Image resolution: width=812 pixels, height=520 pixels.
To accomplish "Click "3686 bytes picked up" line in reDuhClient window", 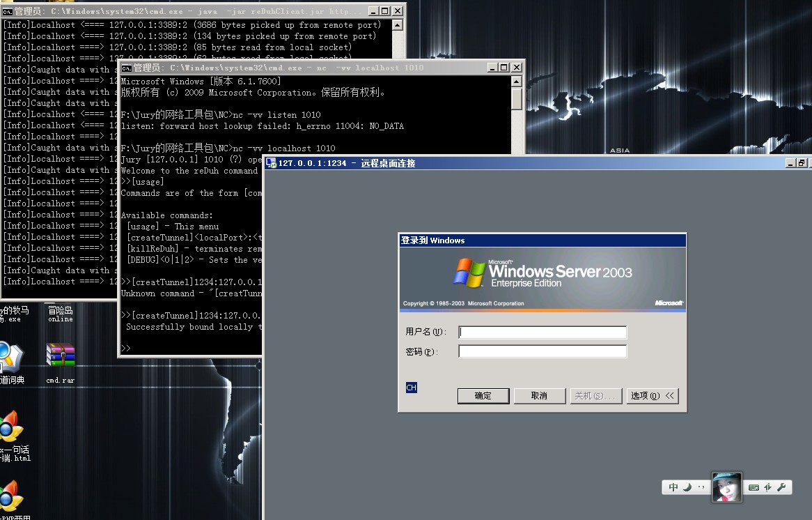I will pyautogui.click(x=192, y=25).
